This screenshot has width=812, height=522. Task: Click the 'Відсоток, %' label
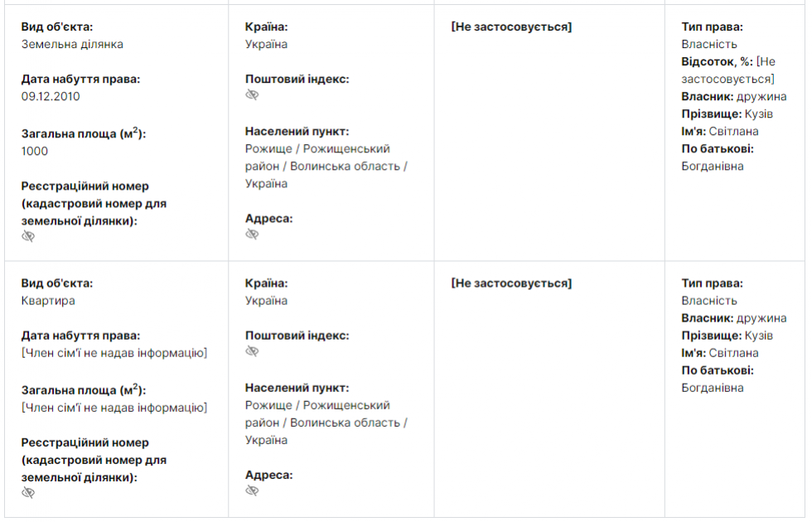coord(717,61)
